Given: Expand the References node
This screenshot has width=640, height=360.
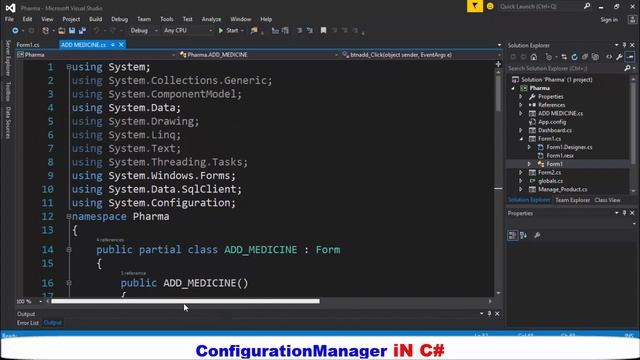Looking at the screenshot, I should (x=521, y=105).
